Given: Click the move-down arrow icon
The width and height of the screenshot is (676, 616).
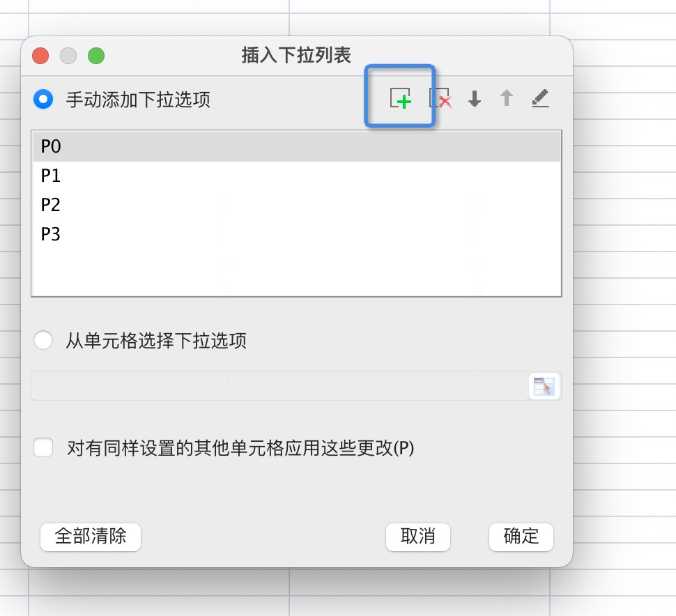Looking at the screenshot, I should click(x=473, y=99).
